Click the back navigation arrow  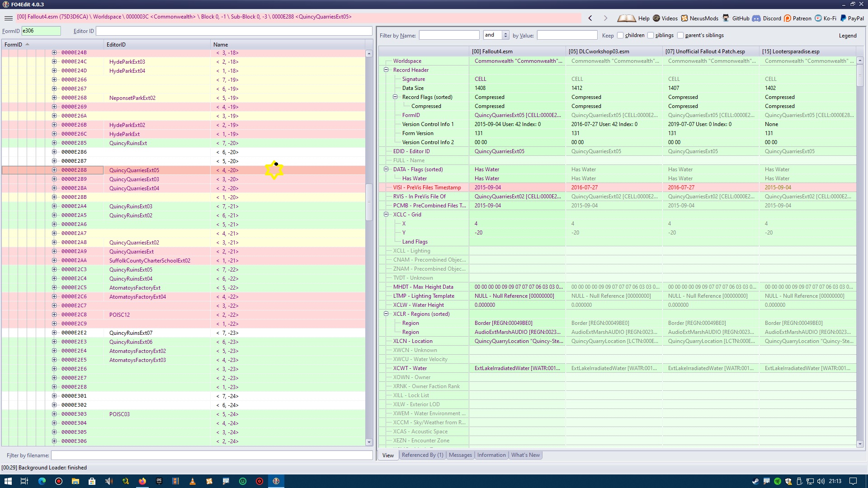click(x=590, y=18)
